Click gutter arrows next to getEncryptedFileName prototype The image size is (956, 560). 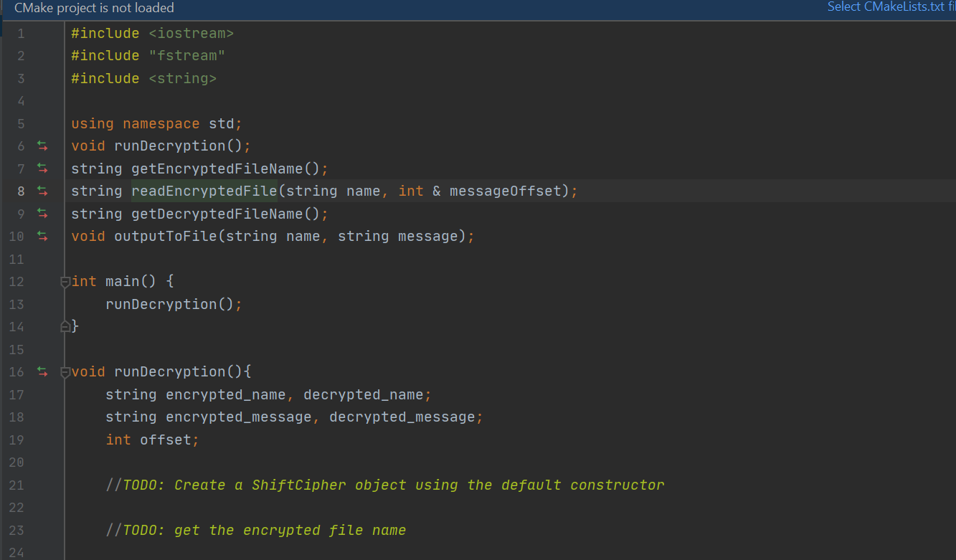point(42,169)
